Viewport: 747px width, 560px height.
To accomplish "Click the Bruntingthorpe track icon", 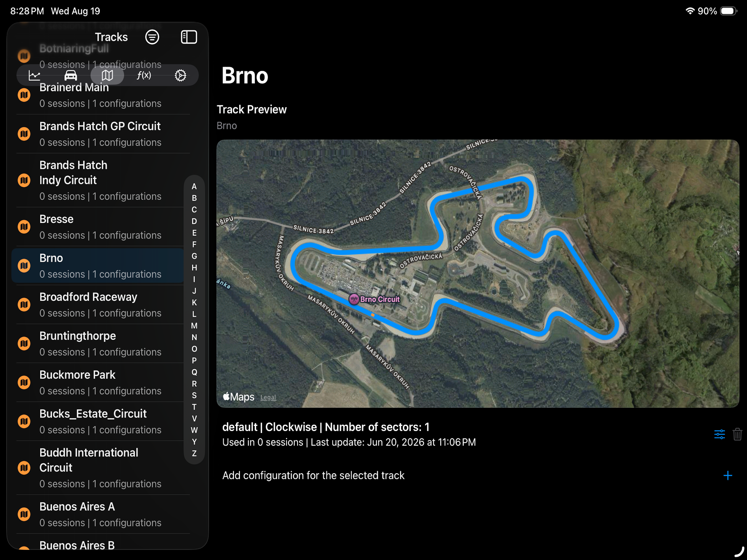I will click(24, 344).
